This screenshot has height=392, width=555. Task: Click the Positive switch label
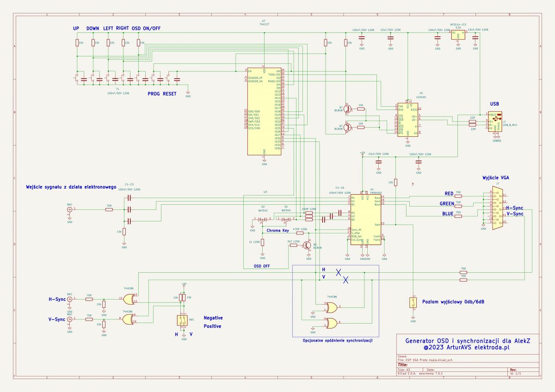click(212, 326)
